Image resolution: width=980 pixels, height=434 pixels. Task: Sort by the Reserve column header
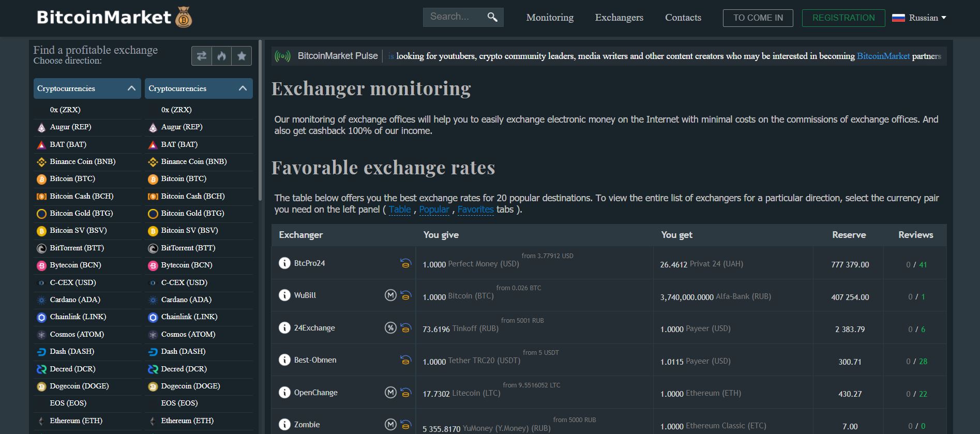pyautogui.click(x=849, y=235)
